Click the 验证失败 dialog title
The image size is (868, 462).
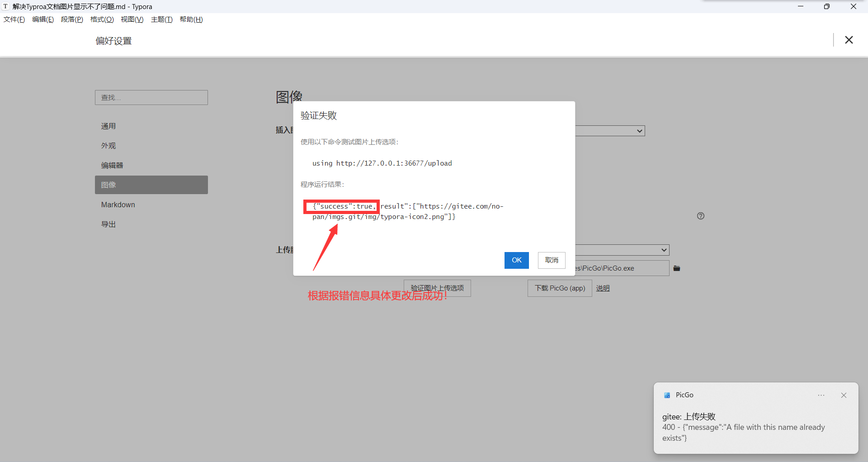click(319, 115)
